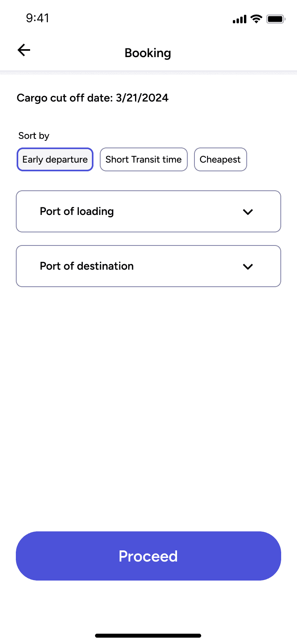Click the Proceed button
The width and height of the screenshot is (297, 644).
coord(148,556)
